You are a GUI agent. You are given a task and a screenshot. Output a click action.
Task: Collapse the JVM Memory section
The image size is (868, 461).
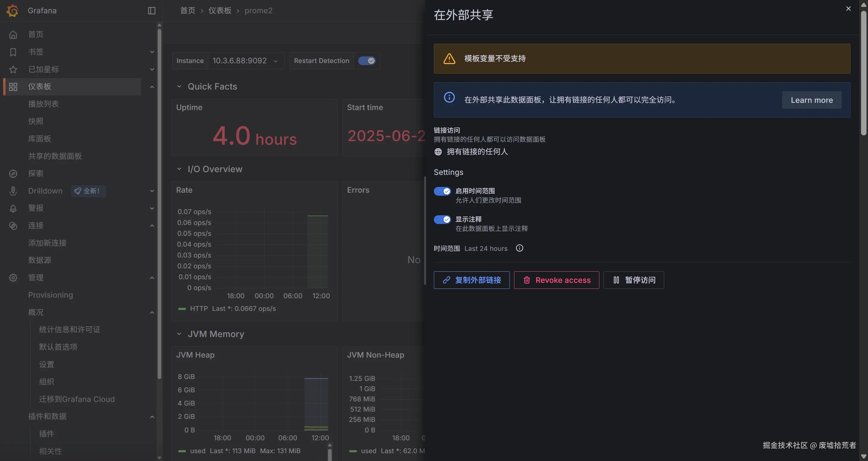click(x=180, y=334)
